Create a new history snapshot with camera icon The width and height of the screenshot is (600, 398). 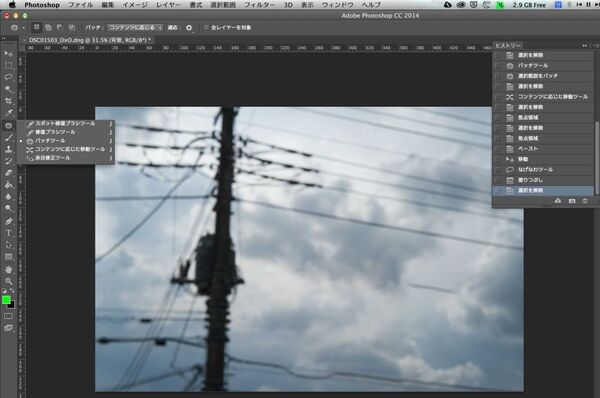click(x=572, y=201)
